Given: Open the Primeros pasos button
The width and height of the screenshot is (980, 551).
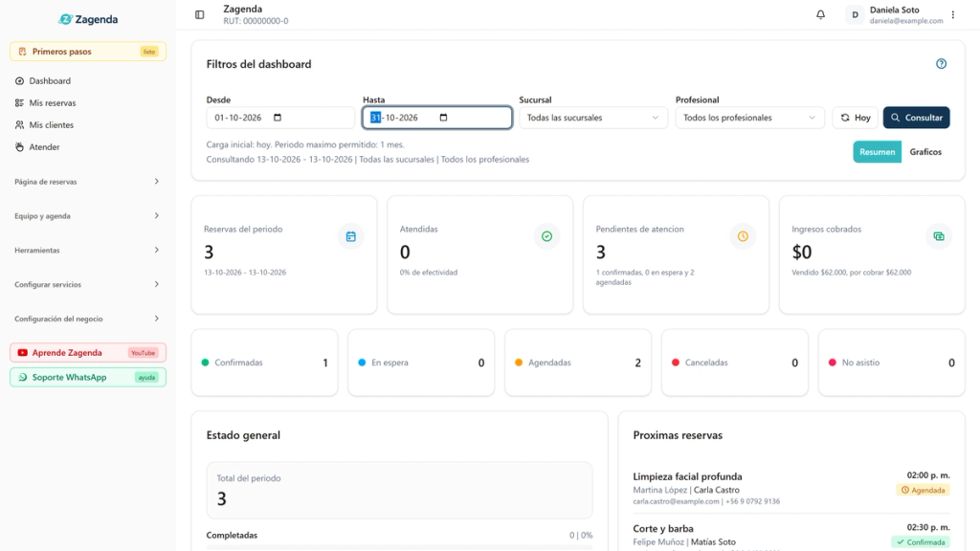Looking at the screenshot, I should click(87, 52).
